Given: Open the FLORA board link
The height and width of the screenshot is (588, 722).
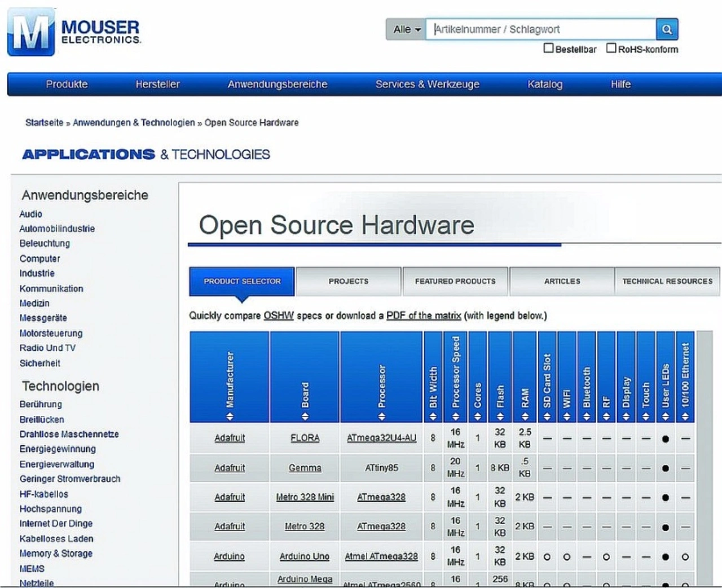Looking at the screenshot, I should coord(305,438).
